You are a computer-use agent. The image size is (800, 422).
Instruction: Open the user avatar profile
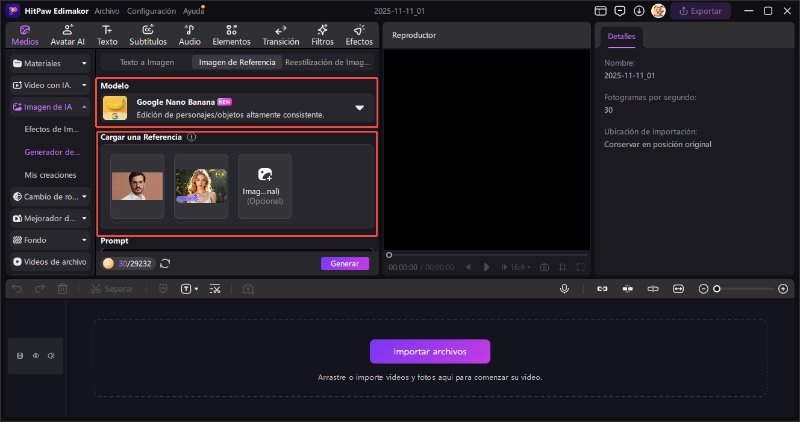658,11
